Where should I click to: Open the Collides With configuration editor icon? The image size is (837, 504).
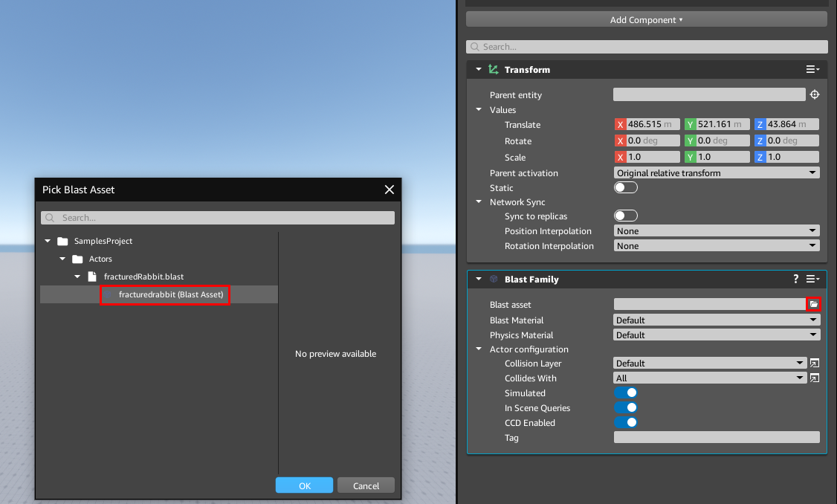[x=815, y=378]
